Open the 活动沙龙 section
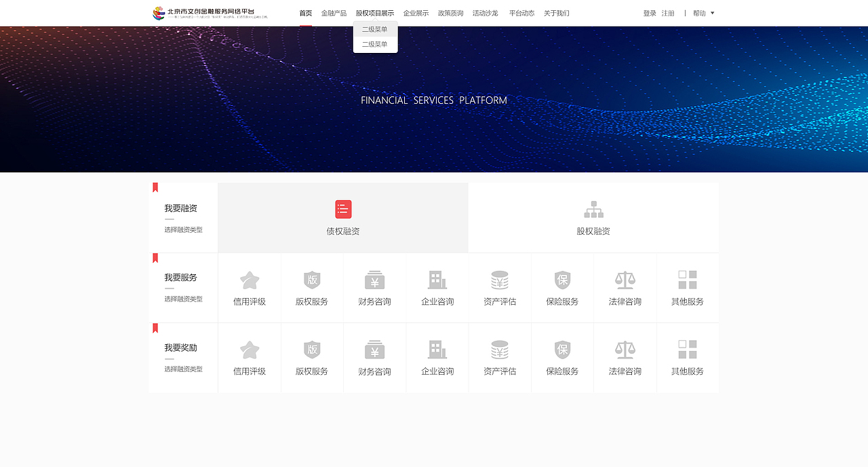868x467 pixels. (486, 12)
